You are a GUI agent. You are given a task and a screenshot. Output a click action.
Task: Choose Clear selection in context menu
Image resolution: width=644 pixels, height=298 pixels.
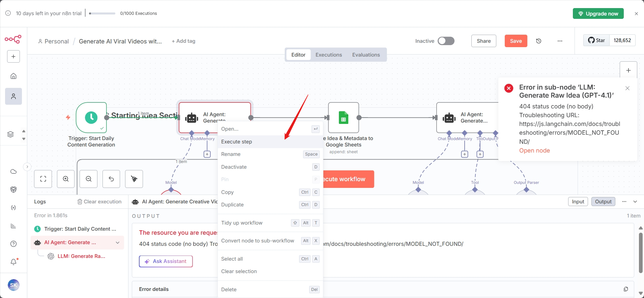pyautogui.click(x=270, y=271)
